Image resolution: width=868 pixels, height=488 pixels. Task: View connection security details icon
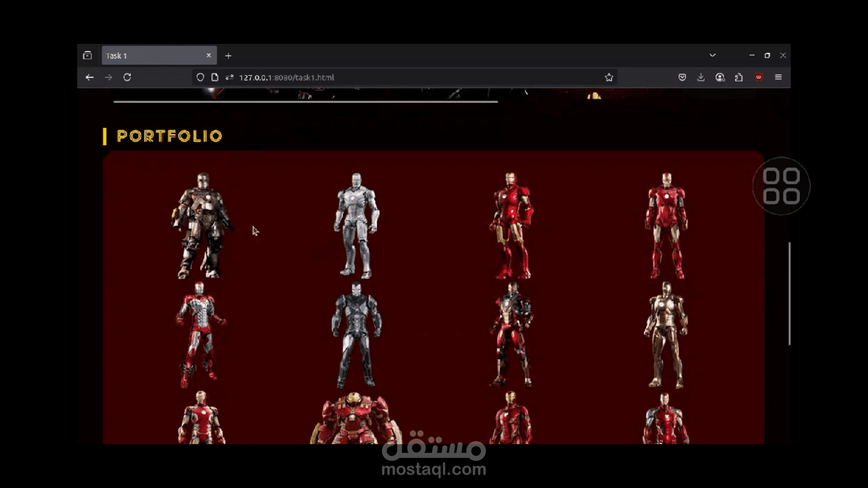[x=229, y=78]
